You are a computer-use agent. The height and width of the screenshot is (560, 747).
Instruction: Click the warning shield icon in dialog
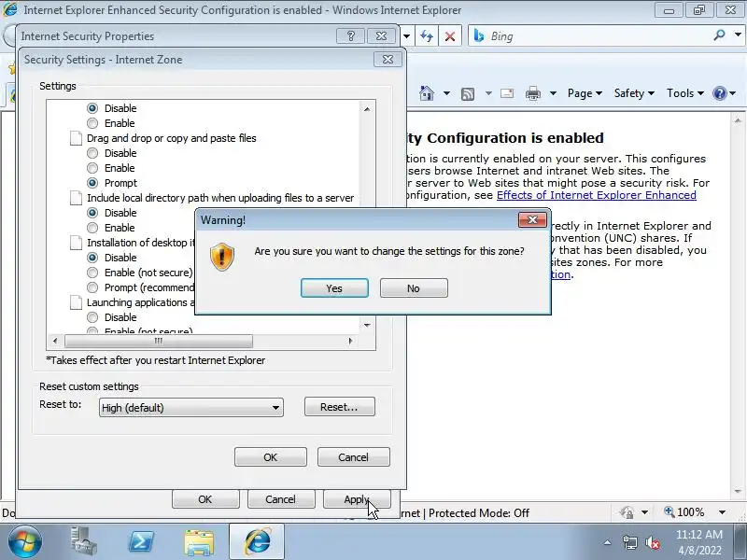point(222,257)
